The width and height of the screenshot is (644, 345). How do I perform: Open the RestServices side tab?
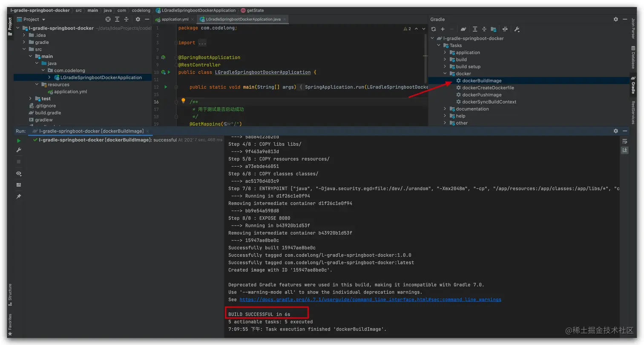click(633, 112)
